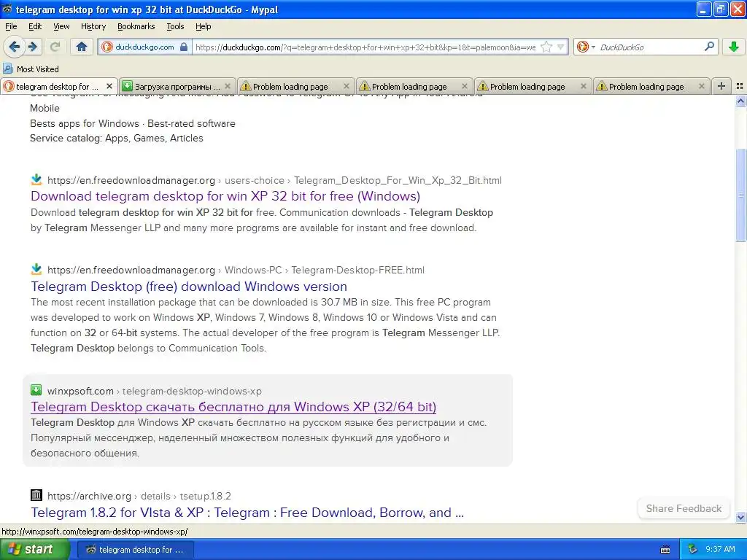Click the magnifier search icon in search box
The height and width of the screenshot is (560, 747).
709,47
